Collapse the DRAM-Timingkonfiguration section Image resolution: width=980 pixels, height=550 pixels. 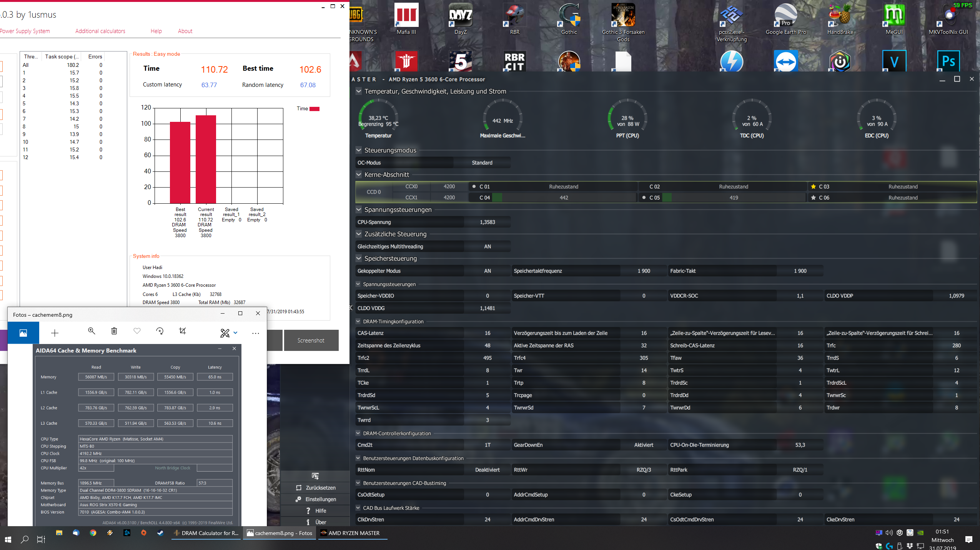[358, 321]
